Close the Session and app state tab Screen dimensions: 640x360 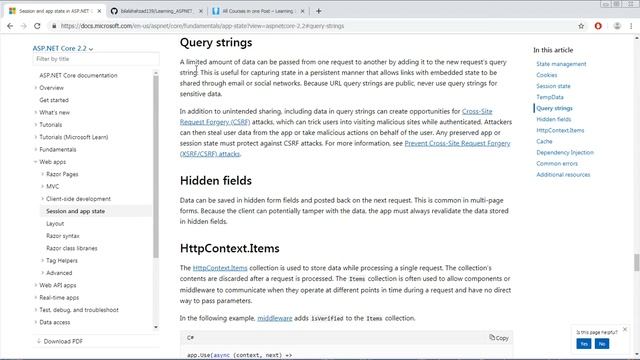coord(99,11)
